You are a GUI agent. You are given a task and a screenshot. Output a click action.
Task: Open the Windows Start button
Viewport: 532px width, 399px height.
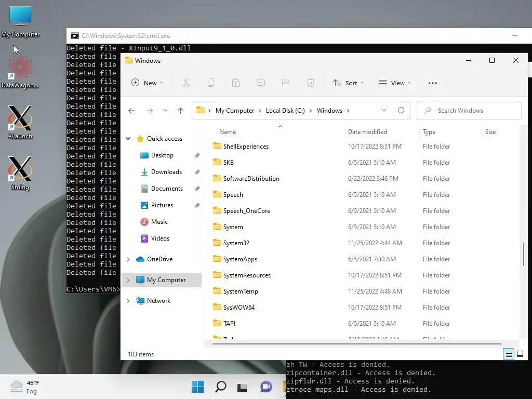[x=197, y=387]
